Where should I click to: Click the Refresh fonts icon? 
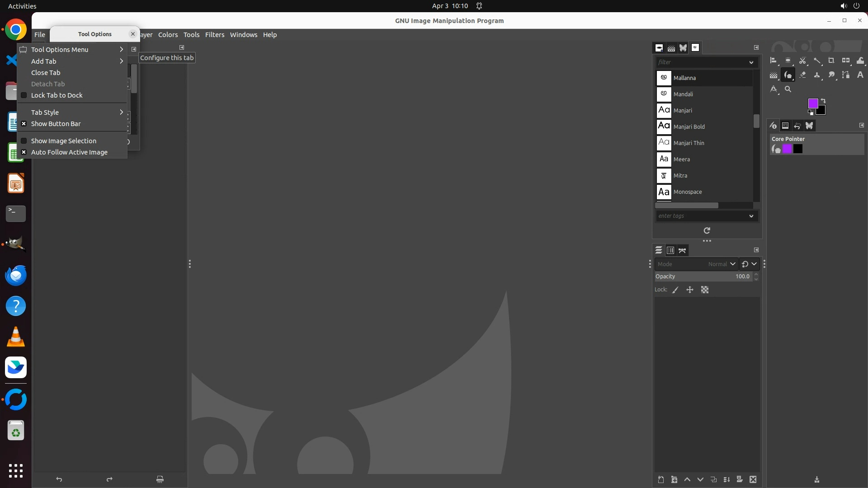tap(707, 230)
